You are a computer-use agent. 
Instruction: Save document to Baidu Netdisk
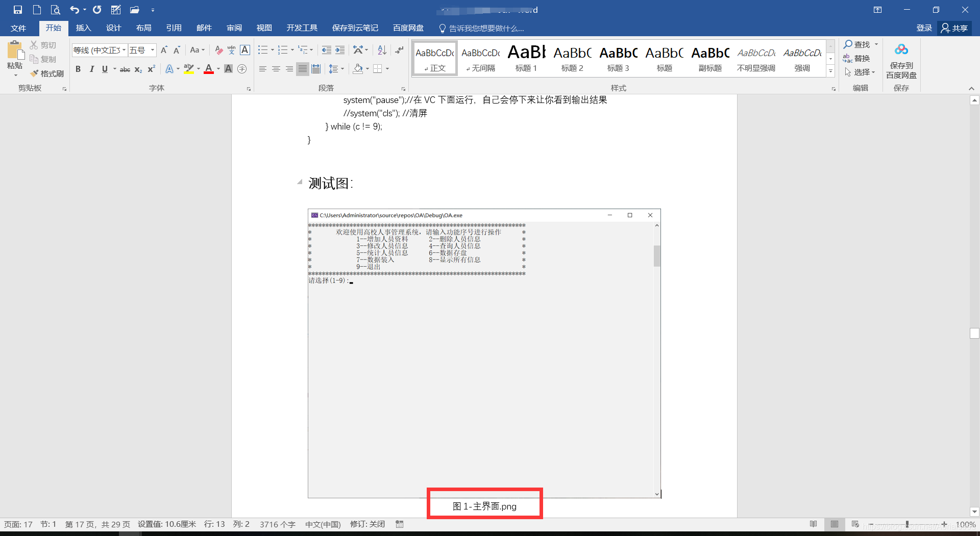[901, 61]
